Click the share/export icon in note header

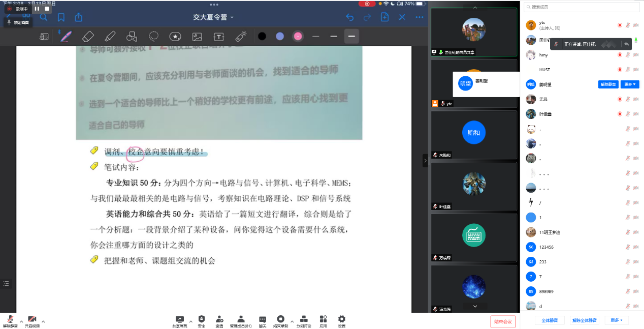tap(79, 17)
